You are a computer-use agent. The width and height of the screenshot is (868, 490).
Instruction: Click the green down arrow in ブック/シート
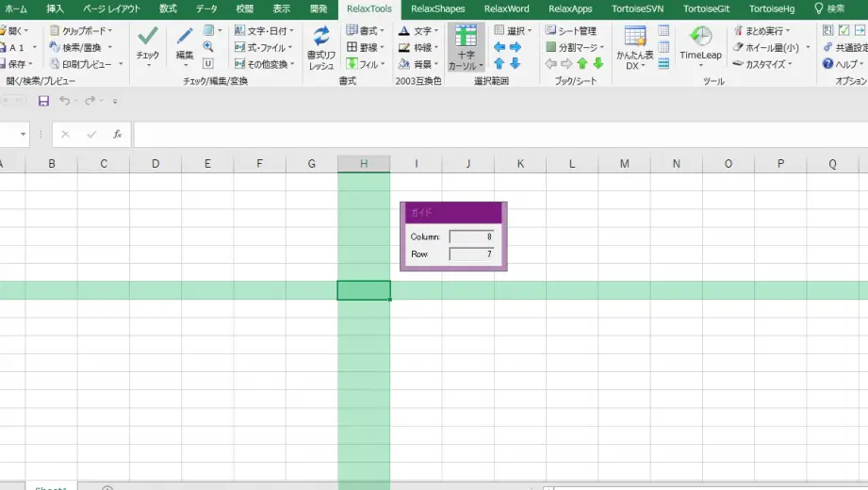pyautogui.click(x=598, y=64)
